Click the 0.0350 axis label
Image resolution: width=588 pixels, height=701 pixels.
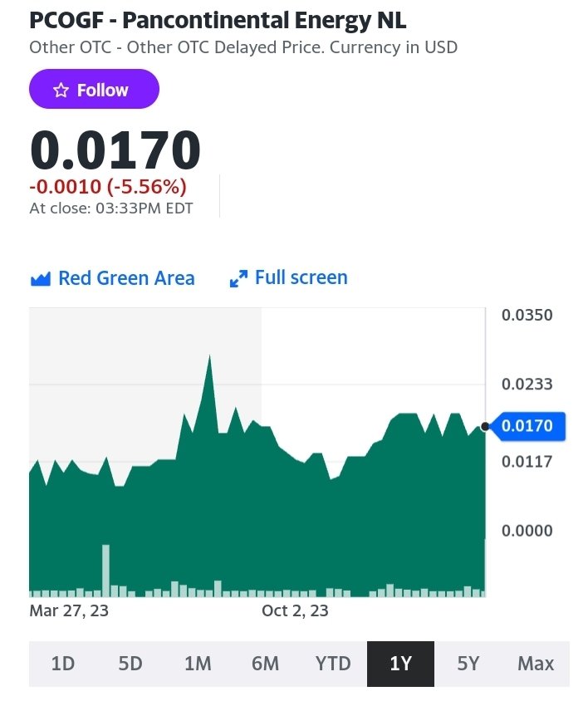[527, 315]
